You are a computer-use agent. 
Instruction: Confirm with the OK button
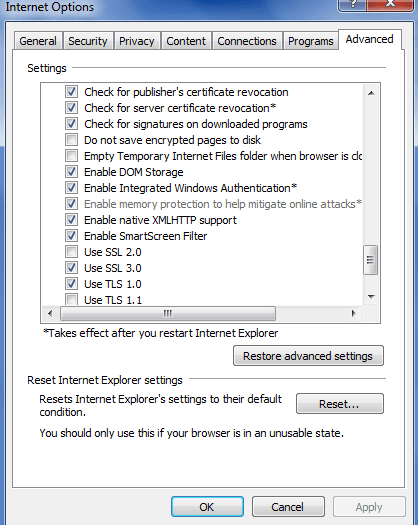click(x=207, y=507)
